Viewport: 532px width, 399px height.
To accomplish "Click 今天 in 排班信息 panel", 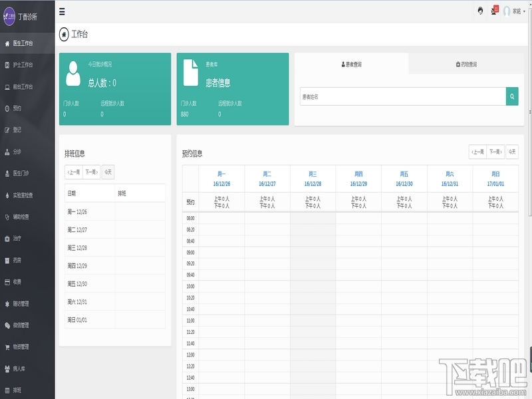I will tap(108, 172).
